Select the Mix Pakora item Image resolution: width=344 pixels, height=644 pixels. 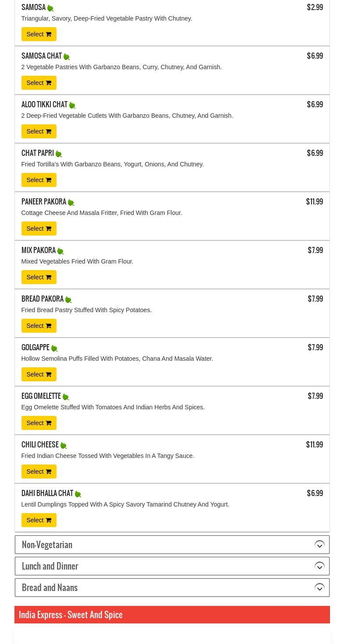(39, 277)
